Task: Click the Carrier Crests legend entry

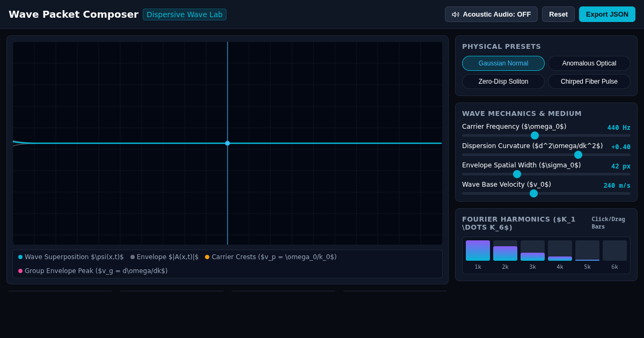Action: coord(271,257)
